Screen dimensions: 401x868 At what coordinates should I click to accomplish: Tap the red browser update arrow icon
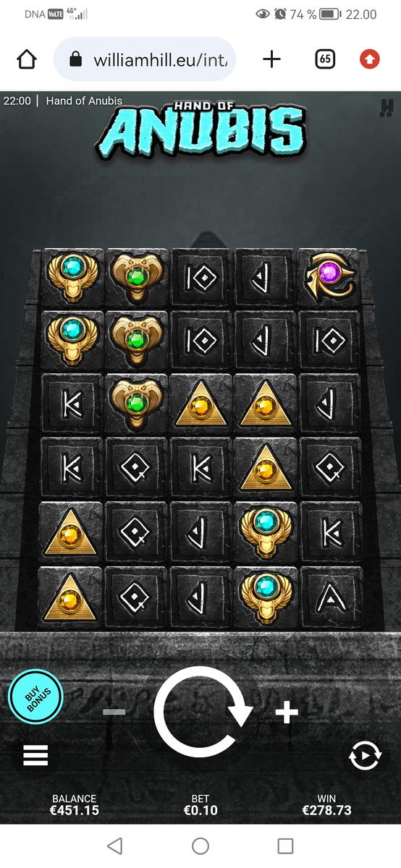point(370,59)
